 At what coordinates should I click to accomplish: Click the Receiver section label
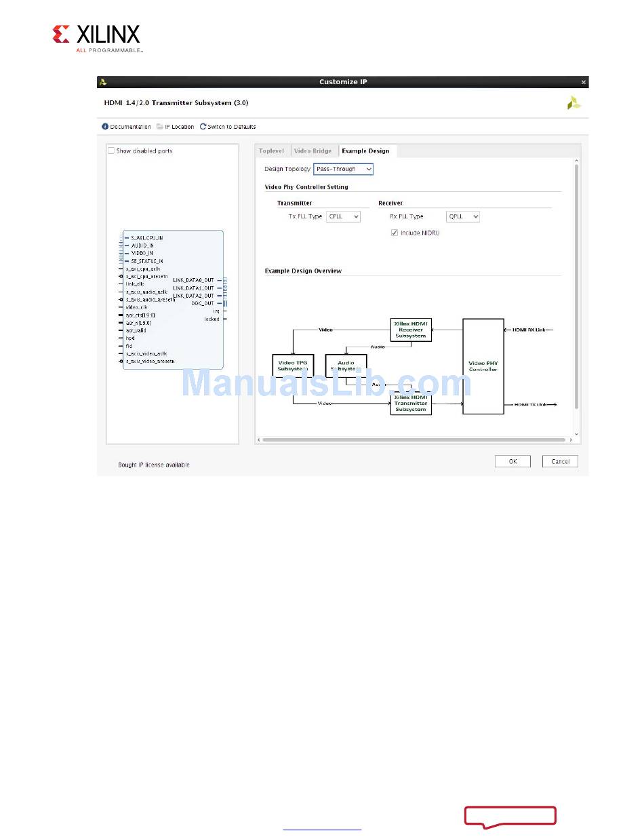390,203
